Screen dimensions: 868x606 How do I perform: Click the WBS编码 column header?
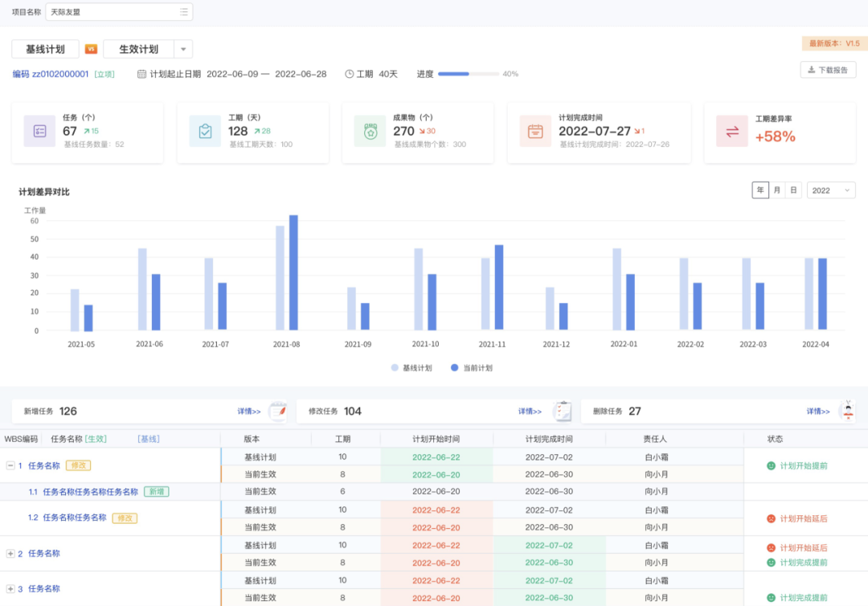[x=20, y=439]
